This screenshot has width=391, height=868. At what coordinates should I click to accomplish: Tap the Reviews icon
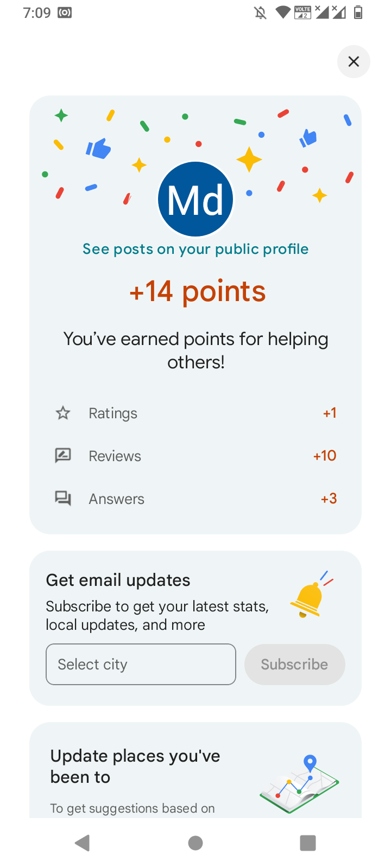click(x=63, y=456)
